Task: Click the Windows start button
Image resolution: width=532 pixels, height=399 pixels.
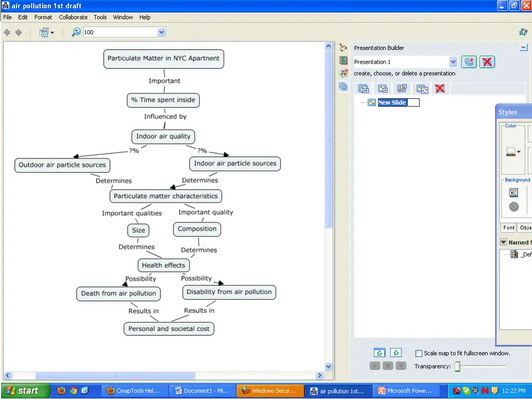Action: [25, 391]
